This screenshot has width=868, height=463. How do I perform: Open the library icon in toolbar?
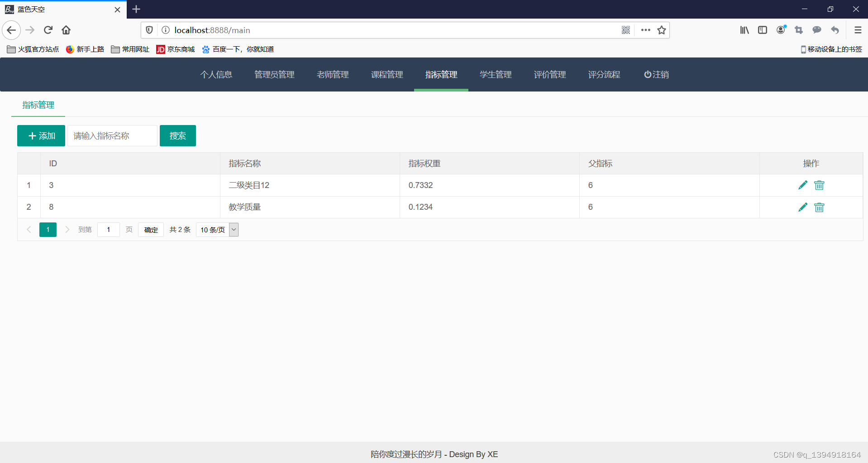click(744, 30)
